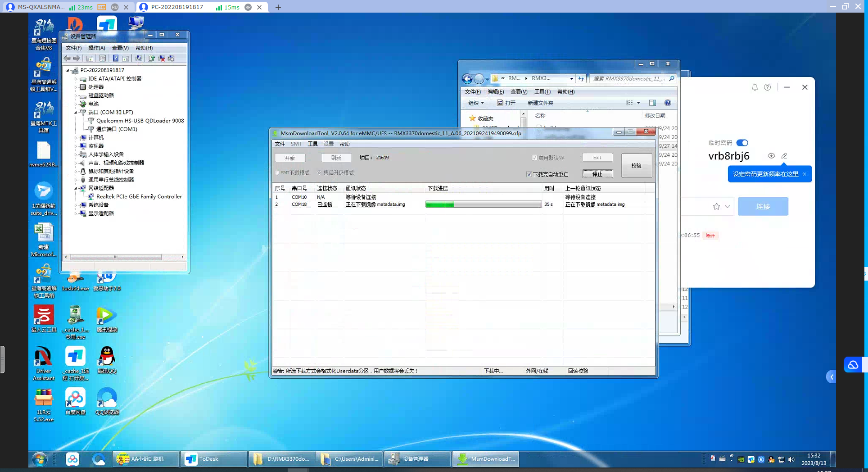Click the ToDesk notification bell icon
Screen dimensions: 868x472
tap(755, 87)
